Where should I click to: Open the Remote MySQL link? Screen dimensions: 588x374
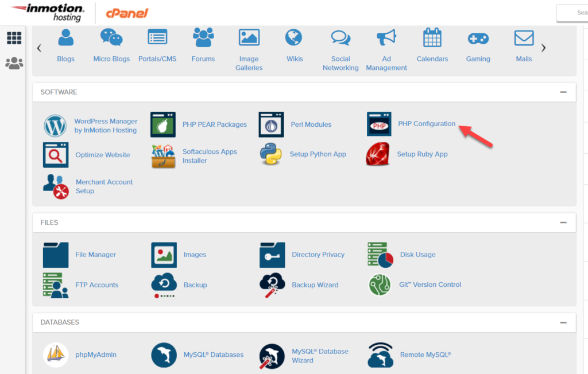[425, 355]
